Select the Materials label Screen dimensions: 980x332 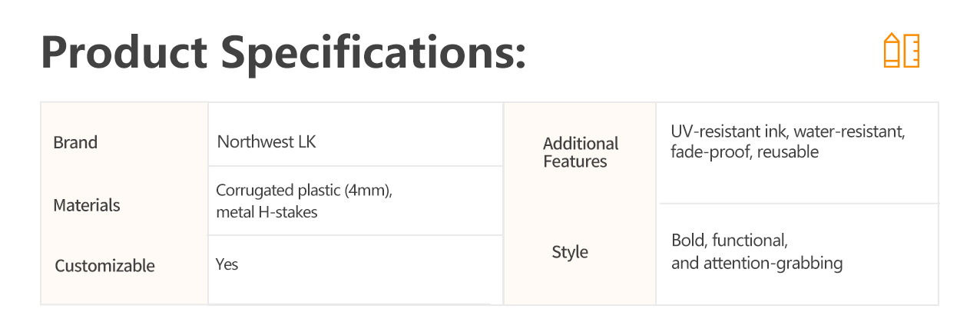(x=87, y=205)
